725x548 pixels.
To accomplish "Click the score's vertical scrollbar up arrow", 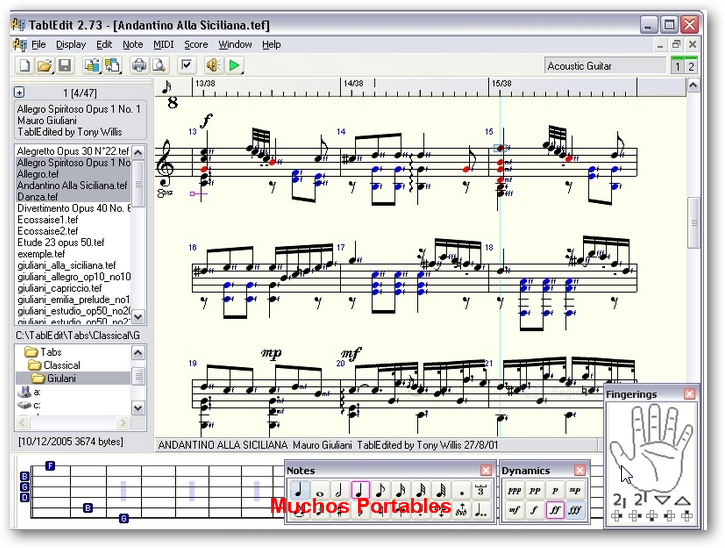I will point(693,85).
